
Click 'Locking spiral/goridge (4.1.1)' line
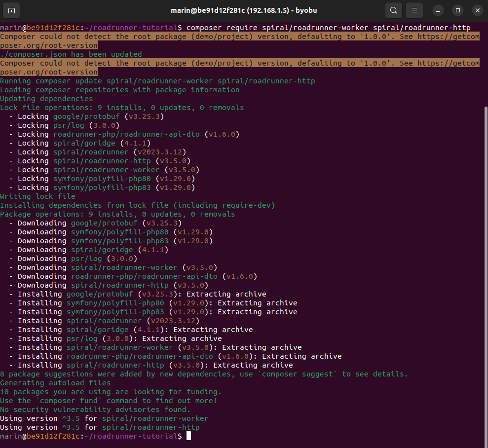click(x=80, y=143)
